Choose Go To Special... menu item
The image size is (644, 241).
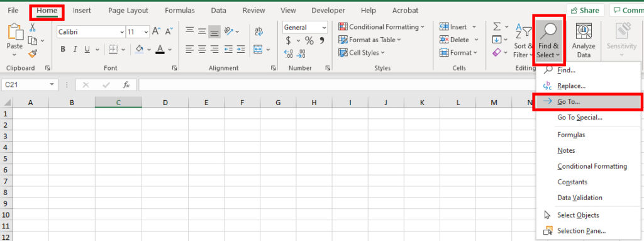589,118
